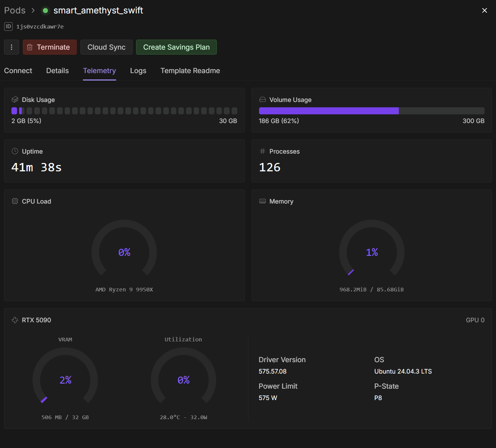Click the Volume Usage progress bar
This screenshot has width=496, height=448.
(372, 111)
